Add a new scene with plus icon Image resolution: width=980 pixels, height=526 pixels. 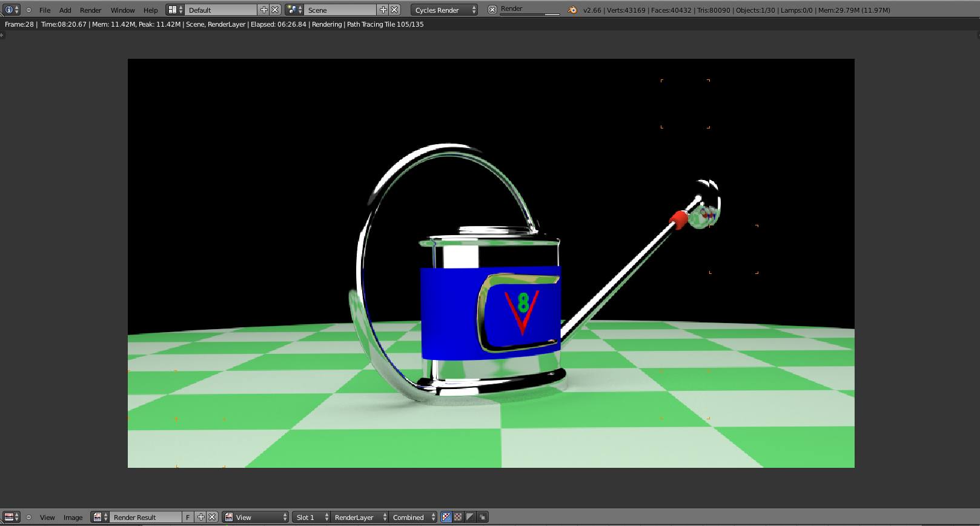(383, 10)
